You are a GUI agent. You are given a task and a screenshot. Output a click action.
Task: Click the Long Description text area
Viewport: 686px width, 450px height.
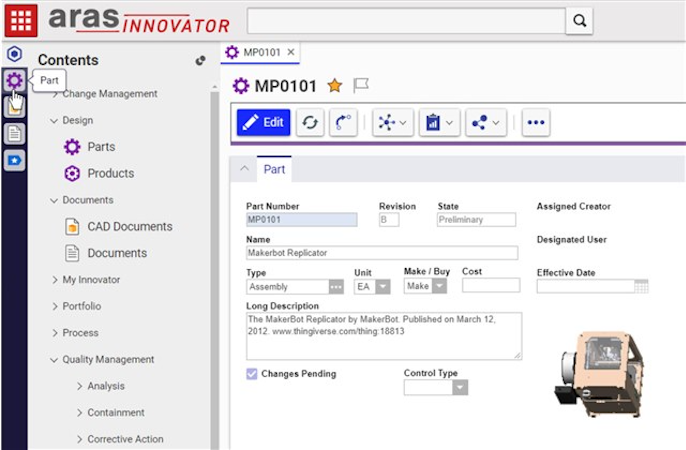(x=384, y=336)
